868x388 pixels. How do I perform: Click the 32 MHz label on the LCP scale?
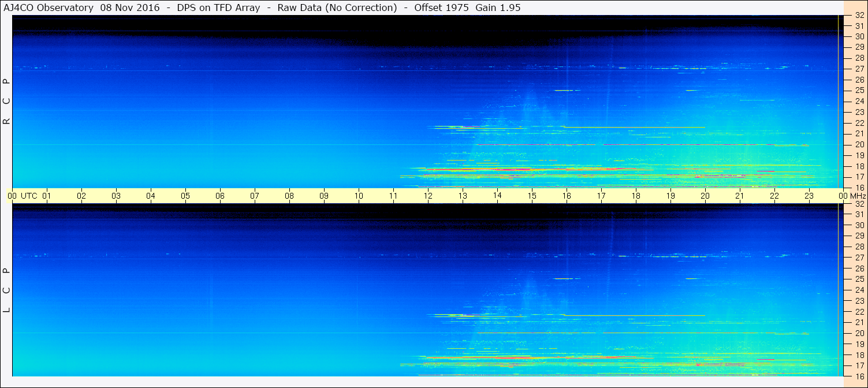[x=859, y=204]
